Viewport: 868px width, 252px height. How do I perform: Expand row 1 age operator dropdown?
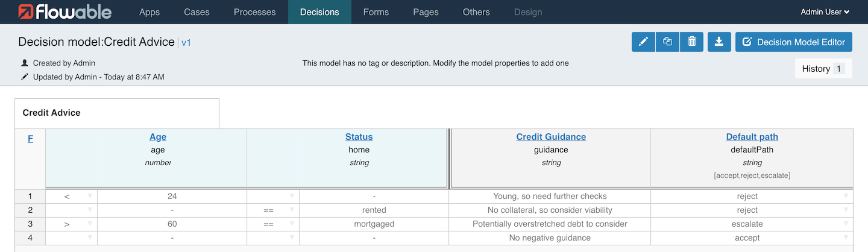(90, 196)
